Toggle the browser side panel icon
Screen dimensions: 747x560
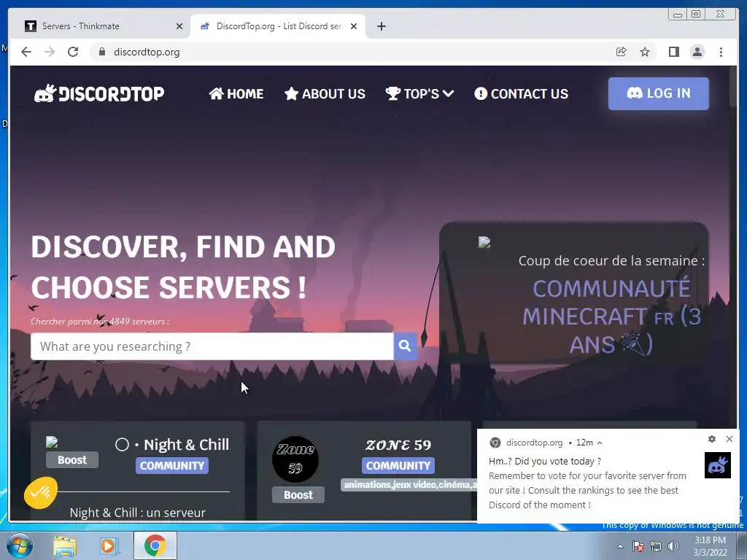pyautogui.click(x=673, y=52)
